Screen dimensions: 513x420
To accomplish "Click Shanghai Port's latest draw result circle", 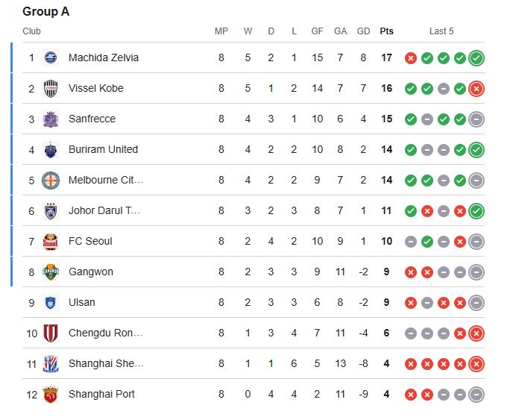I will 476,394.
